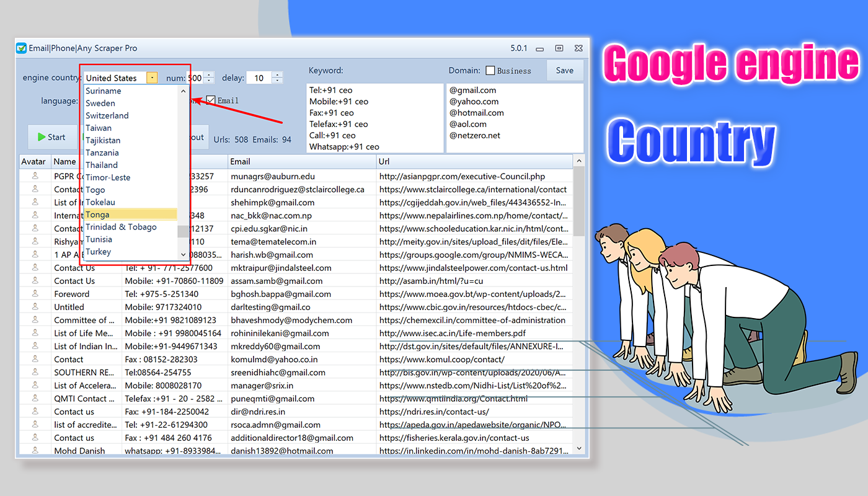Click avatar icon in Mohd Danish row
The height and width of the screenshot is (496, 868).
[35, 450]
